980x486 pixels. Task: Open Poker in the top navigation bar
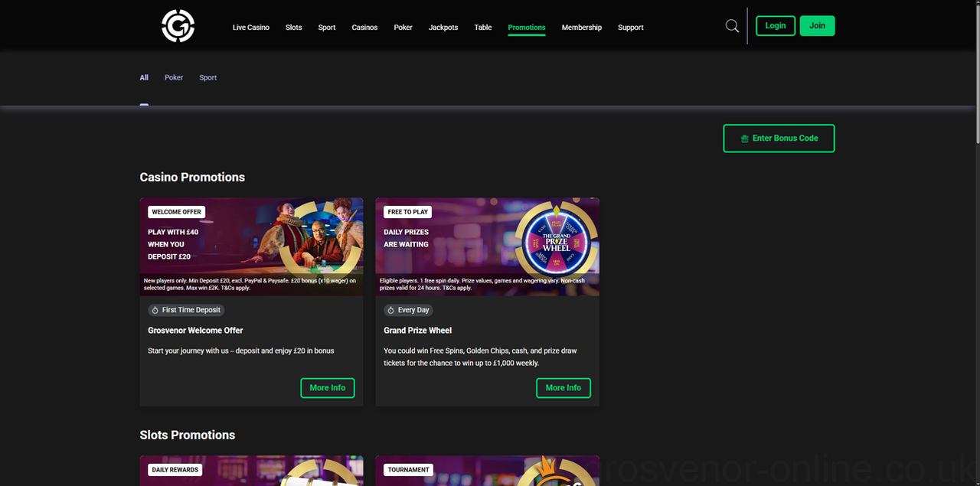(x=403, y=28)
